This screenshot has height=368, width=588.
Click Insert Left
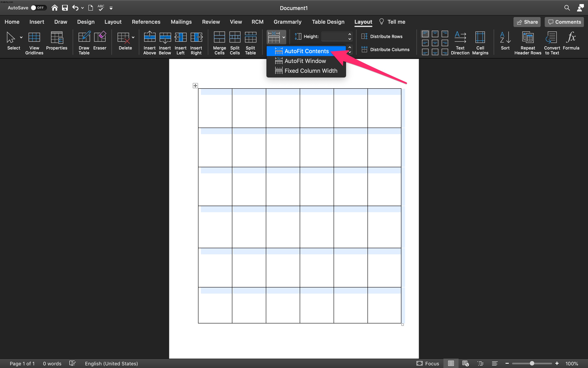click(x=180, y=43)
